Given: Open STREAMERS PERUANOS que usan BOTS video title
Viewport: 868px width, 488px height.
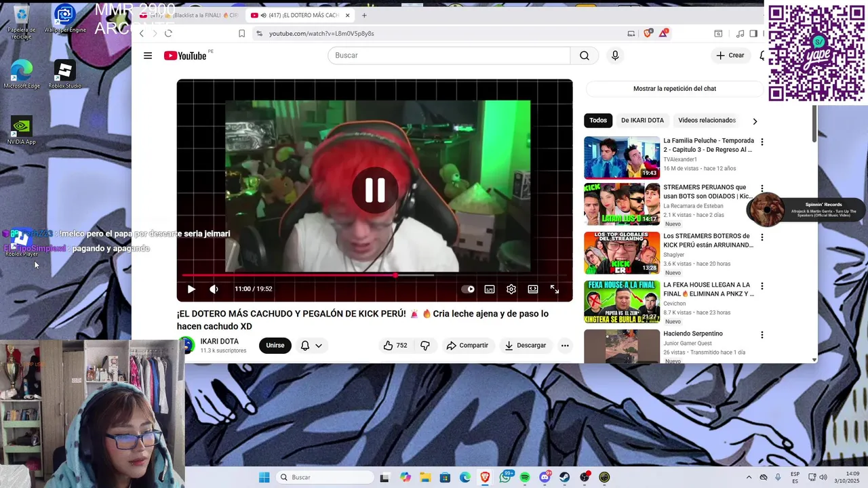Looking at the screenshot, I should coord(708,192).
